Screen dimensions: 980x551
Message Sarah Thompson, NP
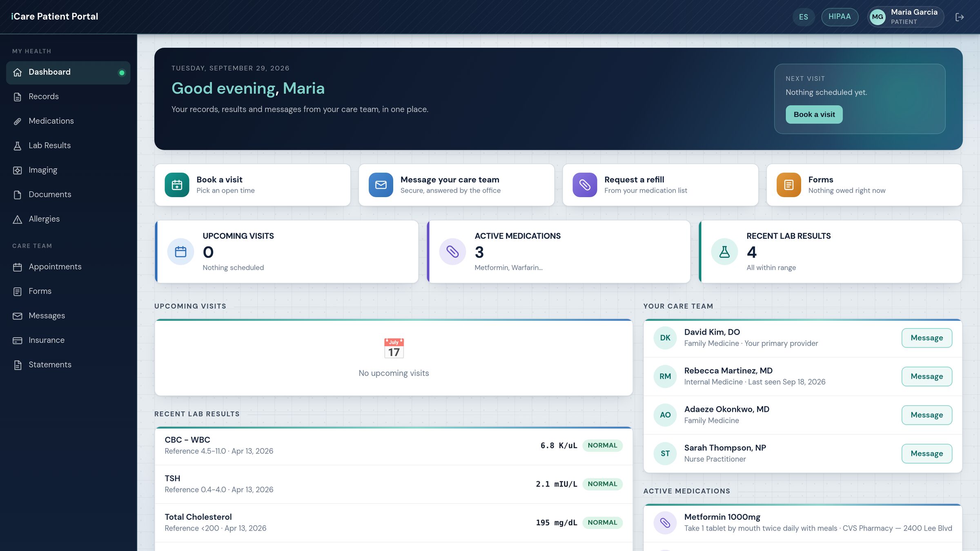click(x=927, y=453)
